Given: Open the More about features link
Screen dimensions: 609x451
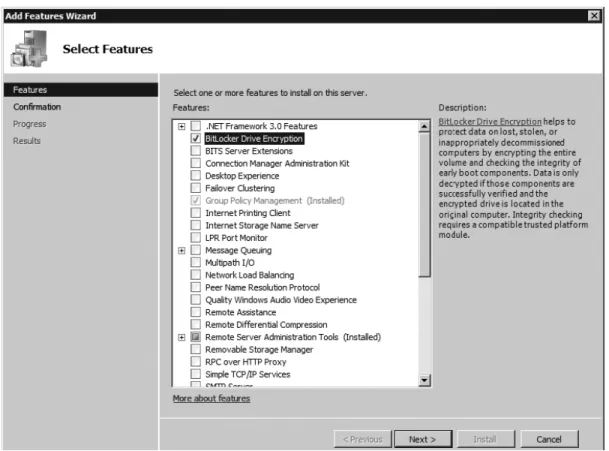Looking at the screenshot, I should click(x=211, y=399).
